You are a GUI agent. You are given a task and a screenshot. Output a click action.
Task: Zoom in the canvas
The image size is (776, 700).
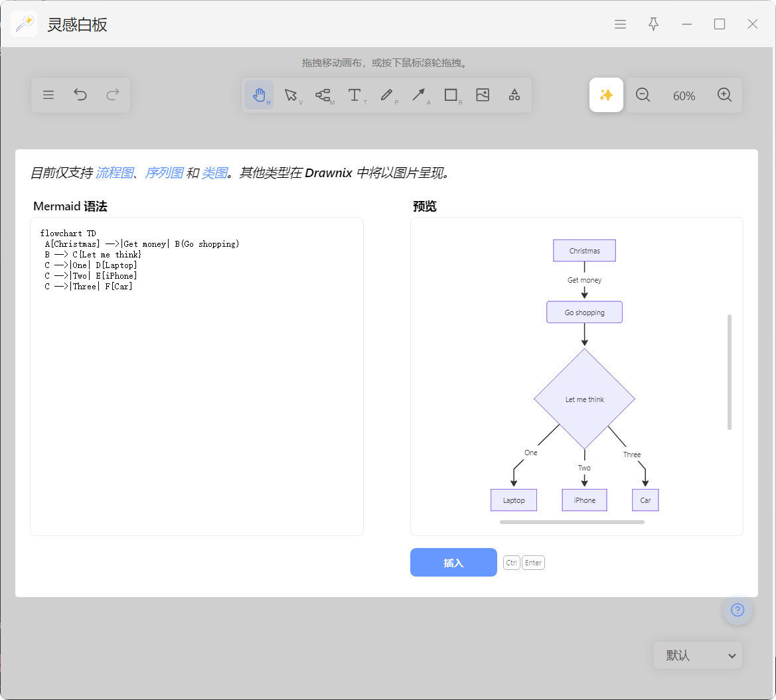tap(724, 95)
